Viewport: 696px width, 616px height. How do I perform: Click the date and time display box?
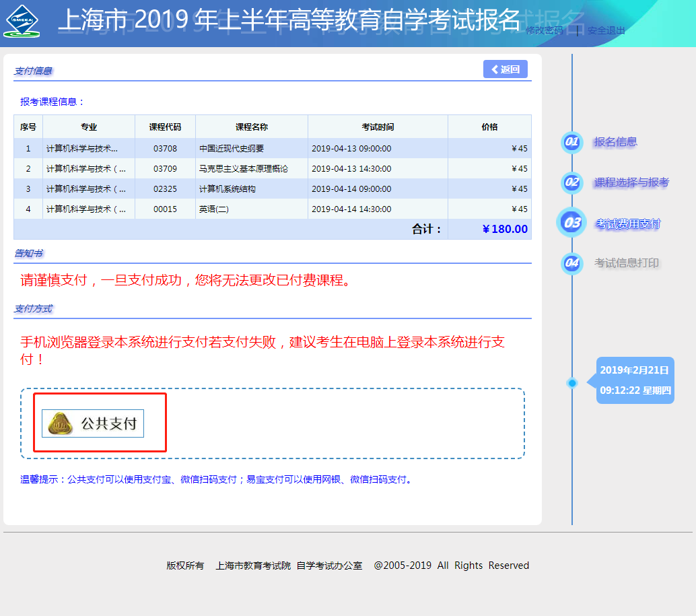(635, 380)
